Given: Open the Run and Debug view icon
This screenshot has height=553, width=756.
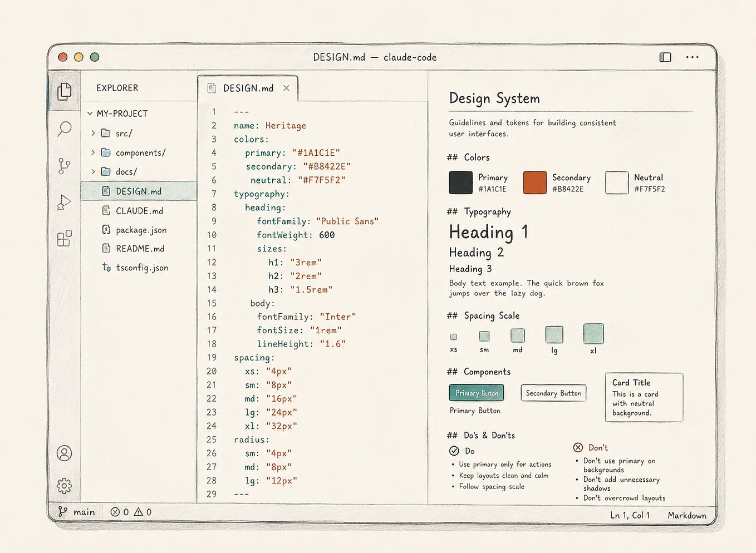Looking at the screenshot, I should pyautogui.click(x=65, y=203).
